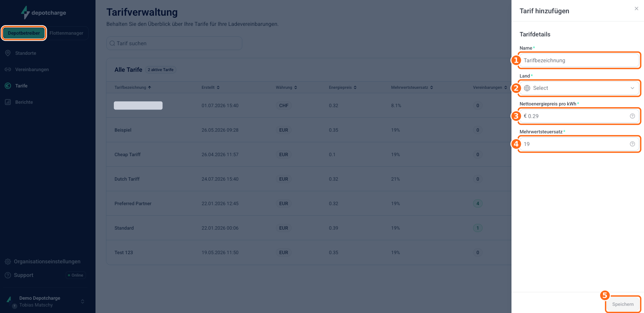Open Tarife via its coin icon

coord(8,86)
